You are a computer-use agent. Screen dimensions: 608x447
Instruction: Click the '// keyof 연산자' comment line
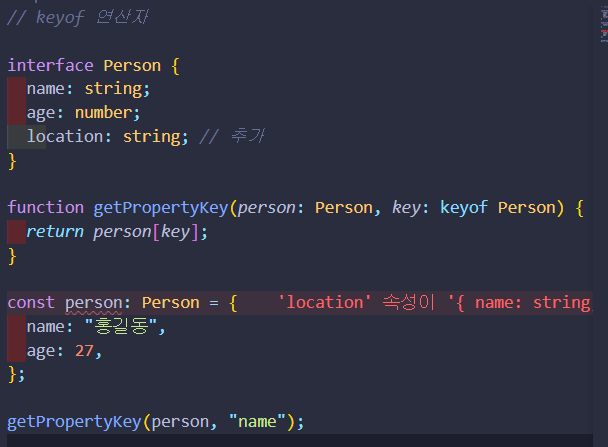pos(78,17)
